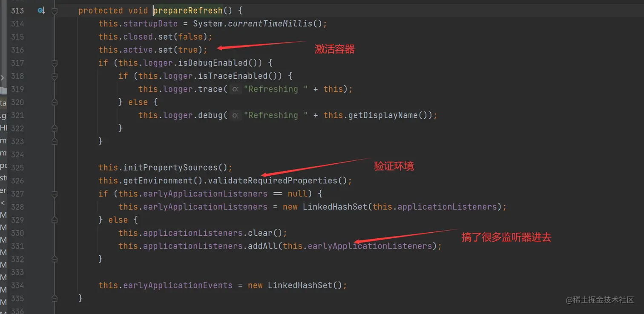Image resolution: width=644 pixels, height=314 pixels.
Task: Click the parameter hint before "Refreshing " in logger.debug
Action: (x=236, y=115)
